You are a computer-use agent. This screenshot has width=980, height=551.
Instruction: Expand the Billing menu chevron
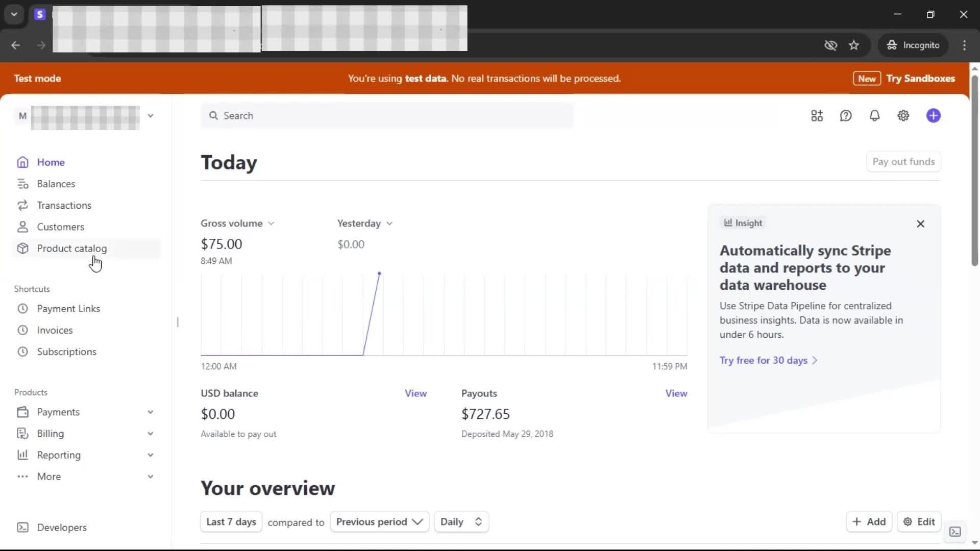pos(151,434)
